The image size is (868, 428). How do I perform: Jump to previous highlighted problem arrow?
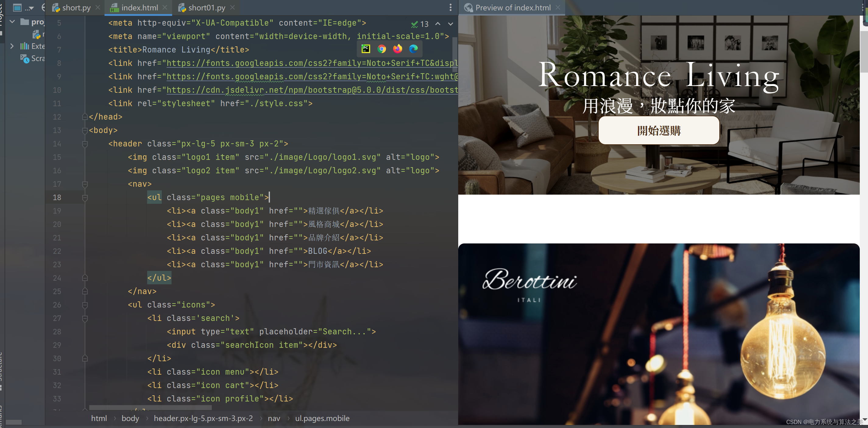pos(438,24)
